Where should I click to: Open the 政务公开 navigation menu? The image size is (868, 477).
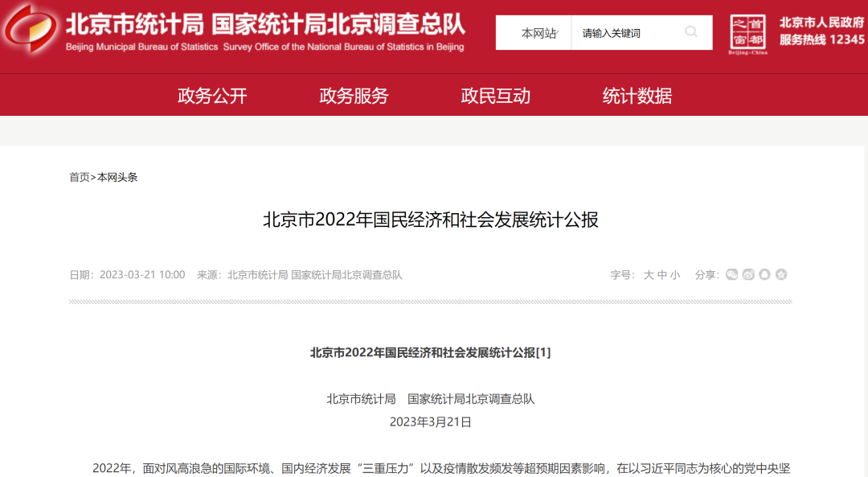click(212, 96)
